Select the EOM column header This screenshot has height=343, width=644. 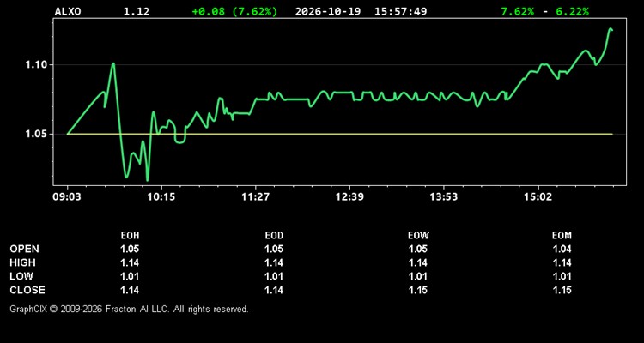click(562, 236)
